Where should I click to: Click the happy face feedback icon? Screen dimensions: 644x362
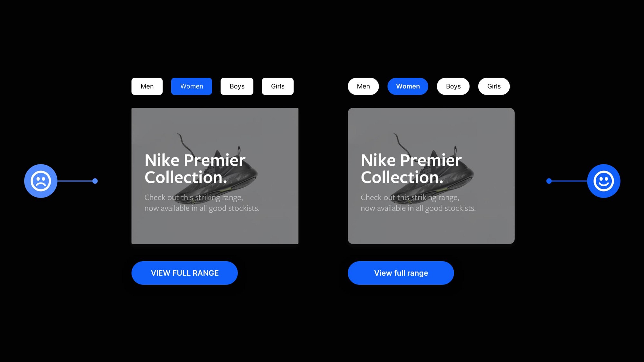coord(604,181)
